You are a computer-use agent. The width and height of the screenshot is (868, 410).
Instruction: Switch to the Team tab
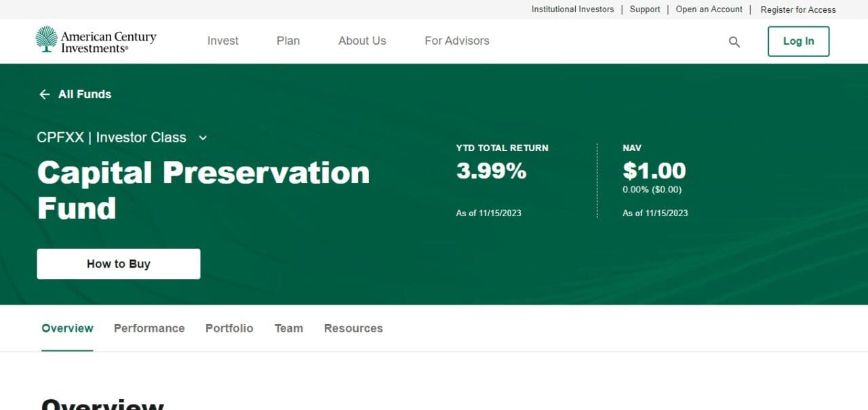coord(289,328)
